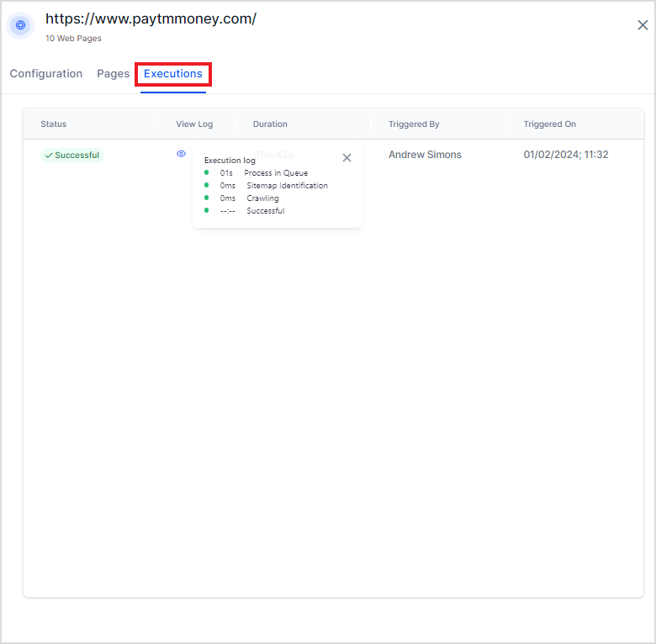
Task: Click the paytmmoney.com URL title
Action: (x=151, y=18)
